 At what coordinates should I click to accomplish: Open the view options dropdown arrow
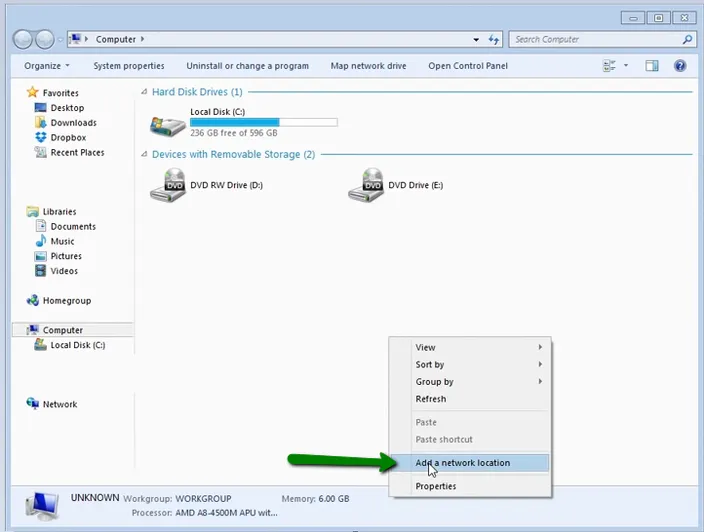pyautogui.click(x=626, y=66)
